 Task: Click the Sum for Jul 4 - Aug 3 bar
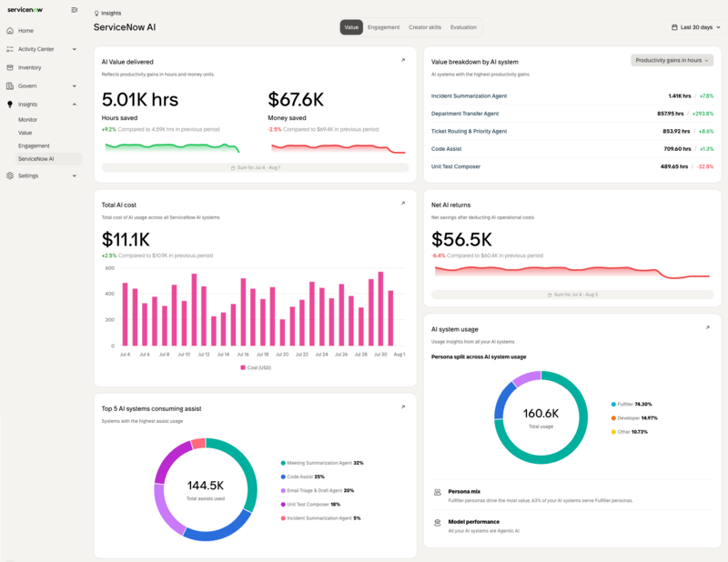(572, 295)
